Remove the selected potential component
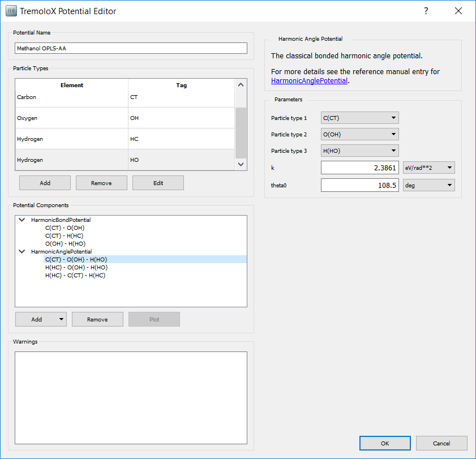 [97, 319]
